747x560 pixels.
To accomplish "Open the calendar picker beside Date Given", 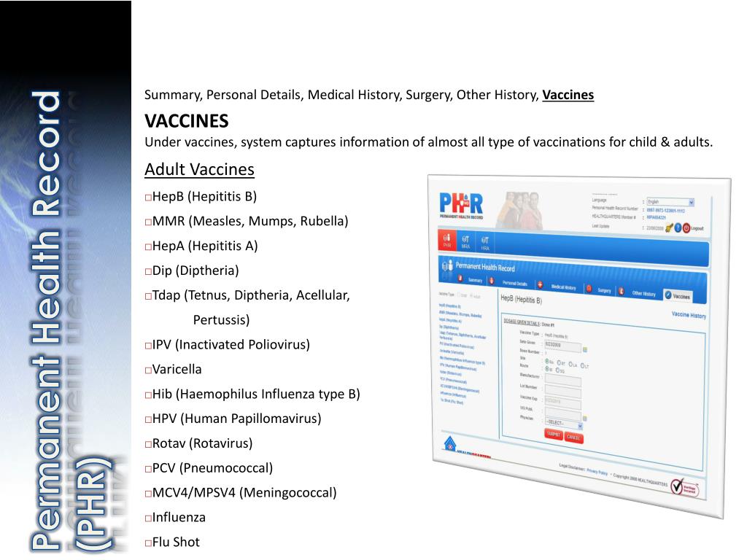I will click(x=584, y=349).
